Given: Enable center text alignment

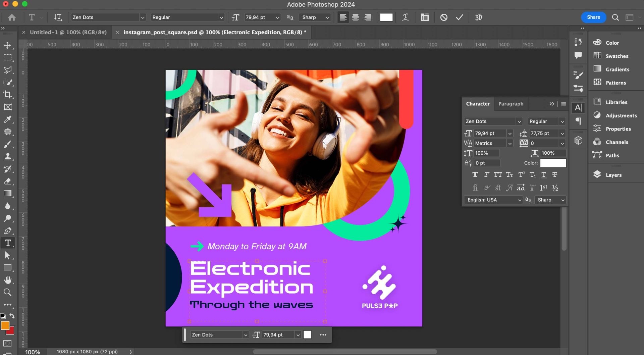Looking at the screenshot, I should 355,17.
